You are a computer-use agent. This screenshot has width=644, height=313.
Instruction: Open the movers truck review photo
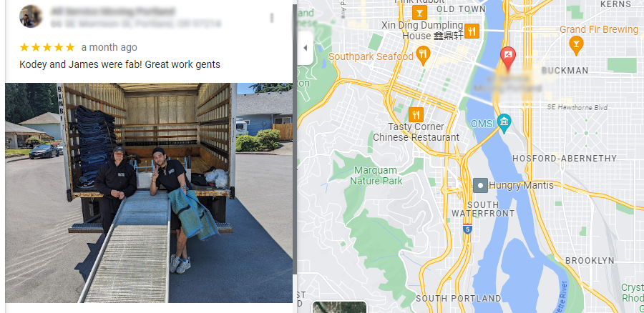click(149, 193)
